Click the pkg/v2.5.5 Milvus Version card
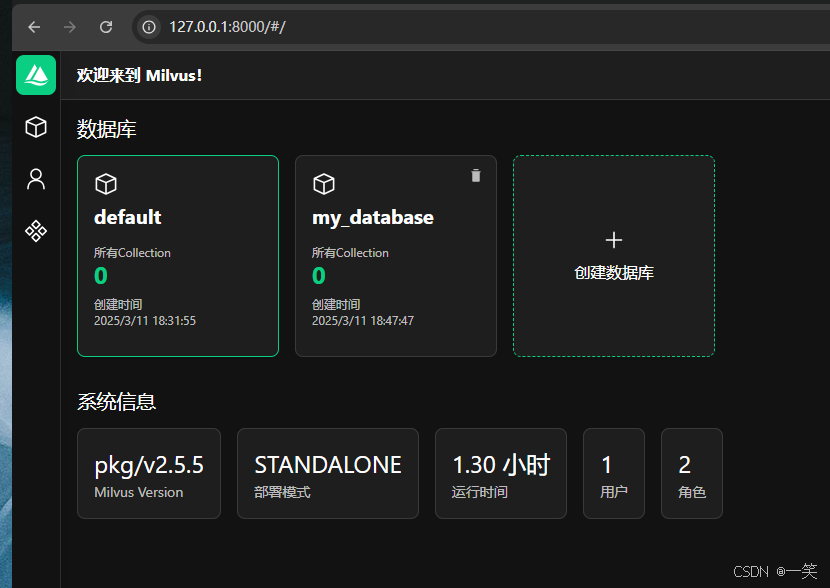This screenshot has height=588, width=830. coord(149,473)
